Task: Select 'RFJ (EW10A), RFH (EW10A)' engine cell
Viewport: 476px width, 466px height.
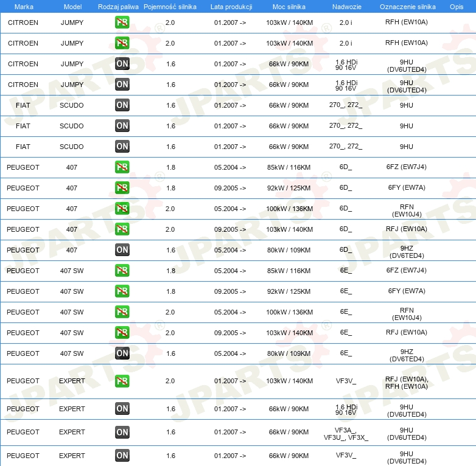Action: click(x=407, y=383)
